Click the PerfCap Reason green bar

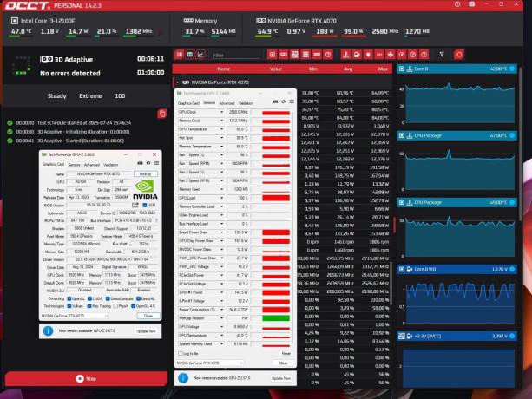[276, 318]
